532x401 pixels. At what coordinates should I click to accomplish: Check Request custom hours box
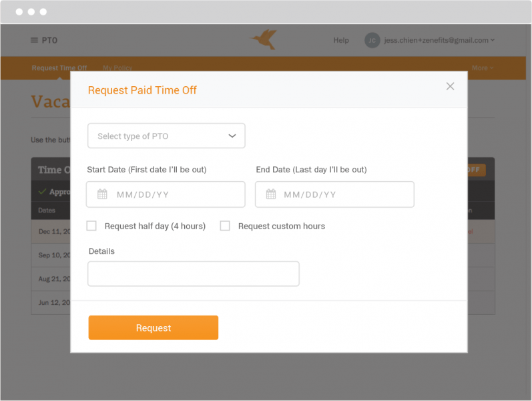(225, 226)
